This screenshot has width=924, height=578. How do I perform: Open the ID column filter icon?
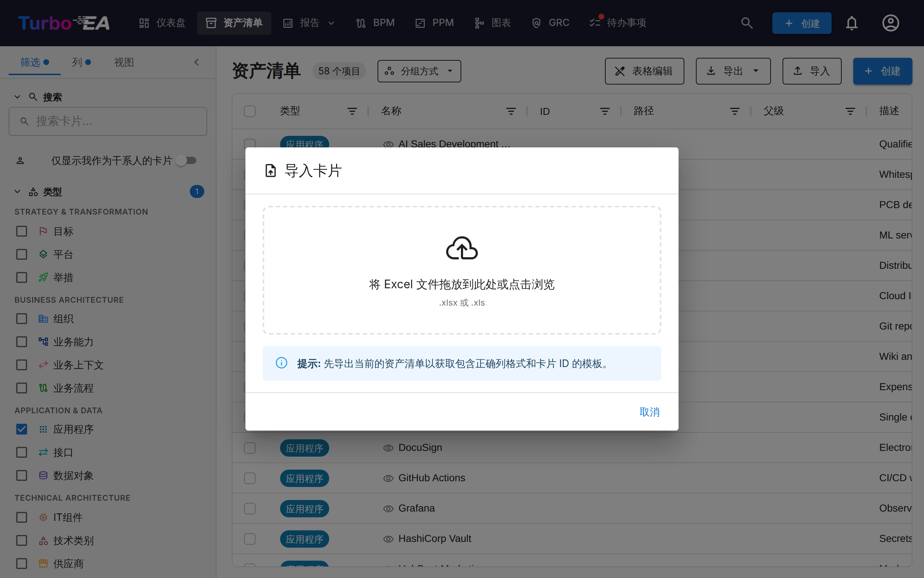[x=605, y=111]
